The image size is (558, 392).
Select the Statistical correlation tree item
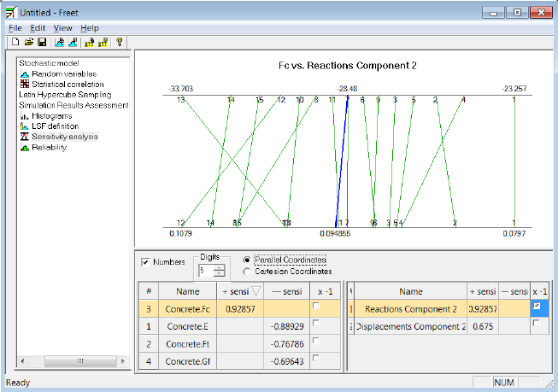pos(68,85)
